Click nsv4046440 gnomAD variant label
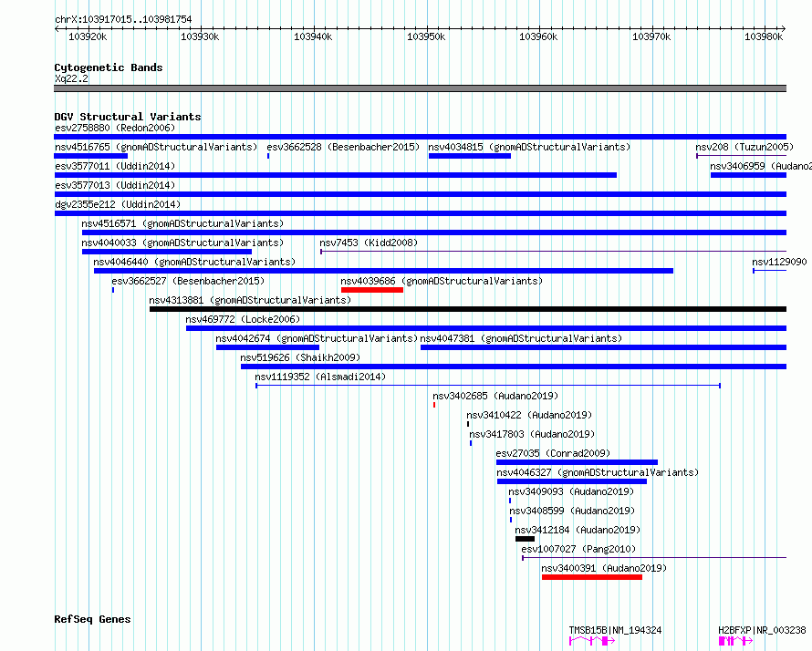Image resolution: width=812 pixels, height=651 pixels. (x=194, y=262)
